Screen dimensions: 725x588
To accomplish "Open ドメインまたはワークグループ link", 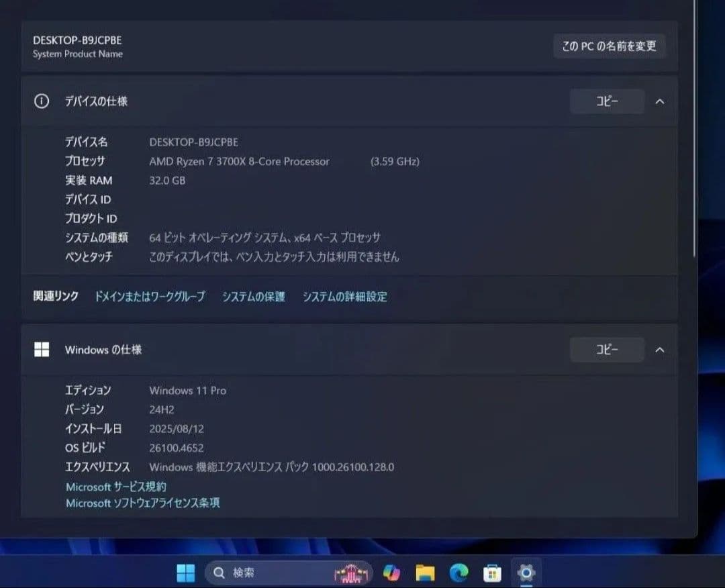I will (150, 297).
